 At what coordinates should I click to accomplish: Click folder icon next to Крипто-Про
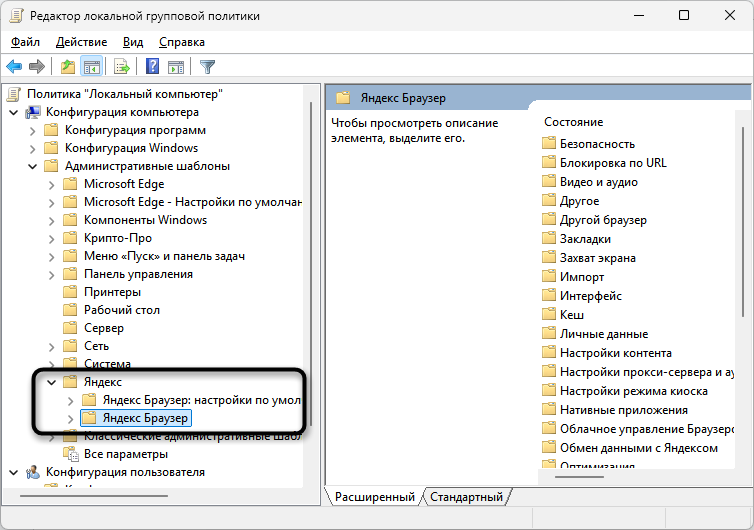coord(70,238)
